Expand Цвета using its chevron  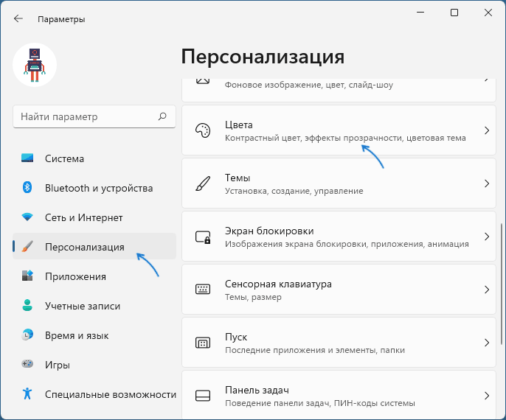pos(487,130)
